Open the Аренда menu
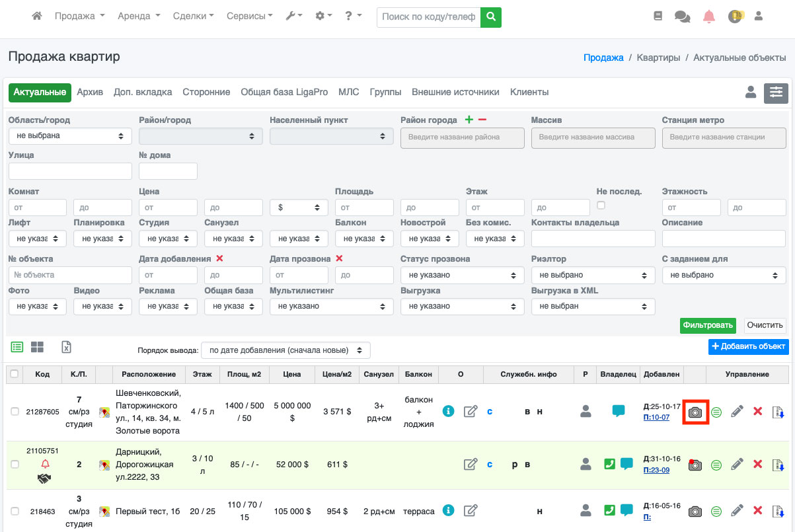The image size is (795, 532). 138,16
